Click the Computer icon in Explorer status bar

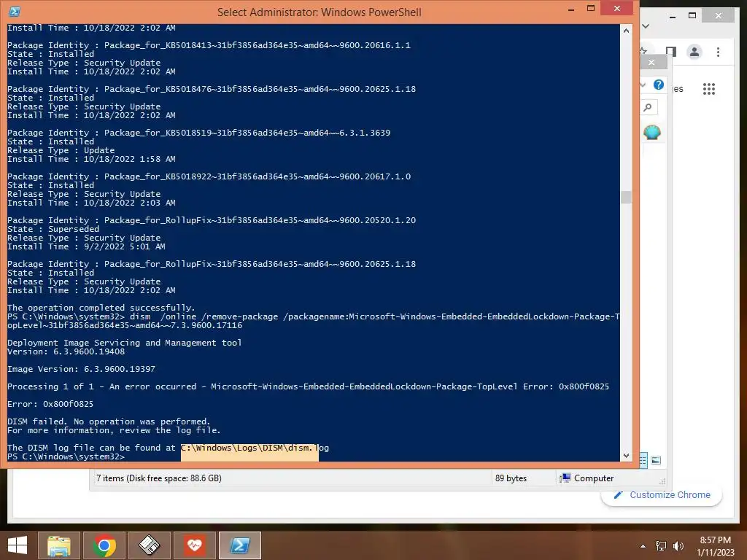coord(565,478)
